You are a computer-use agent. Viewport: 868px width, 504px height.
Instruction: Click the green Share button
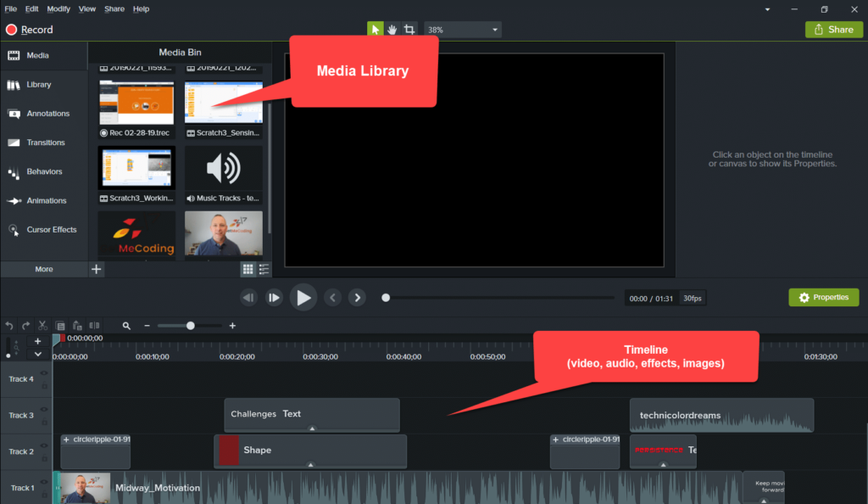coord(834,30)
